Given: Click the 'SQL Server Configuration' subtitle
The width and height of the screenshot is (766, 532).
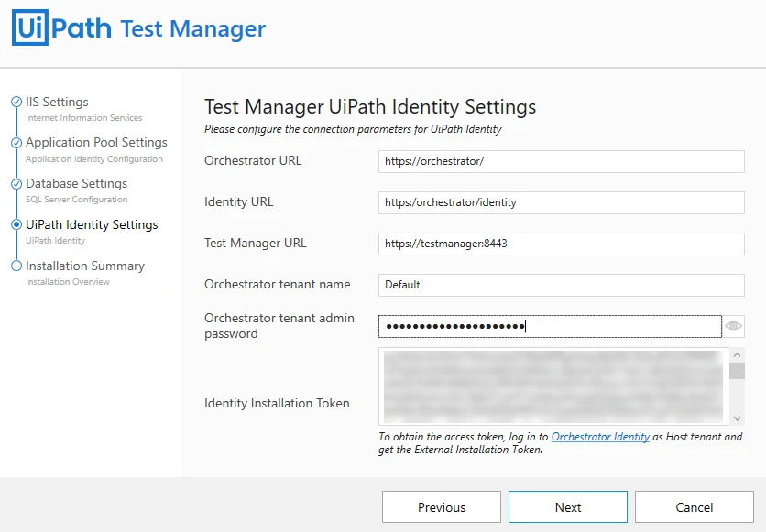Looking at the screenshot, I should 77,199.
